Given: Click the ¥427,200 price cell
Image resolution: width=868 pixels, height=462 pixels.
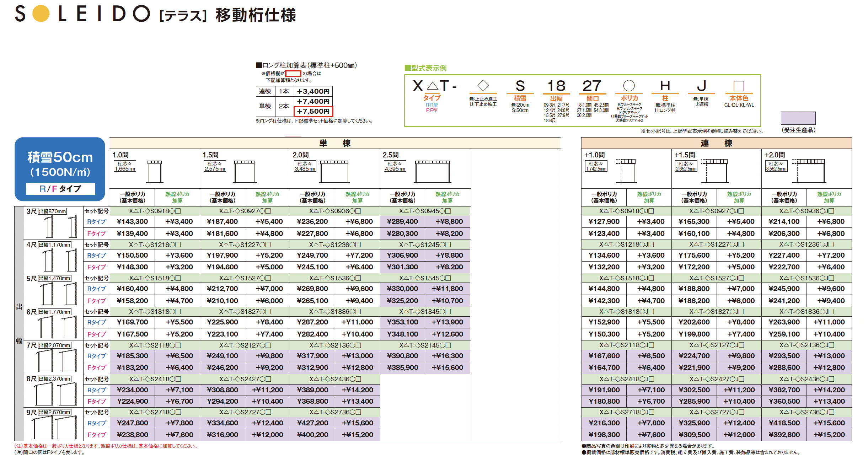Looking at the screenshot, I should (x=312, y=423).
